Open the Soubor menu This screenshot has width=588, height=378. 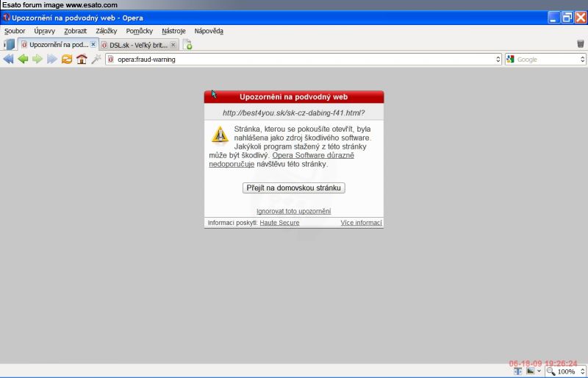15,31
